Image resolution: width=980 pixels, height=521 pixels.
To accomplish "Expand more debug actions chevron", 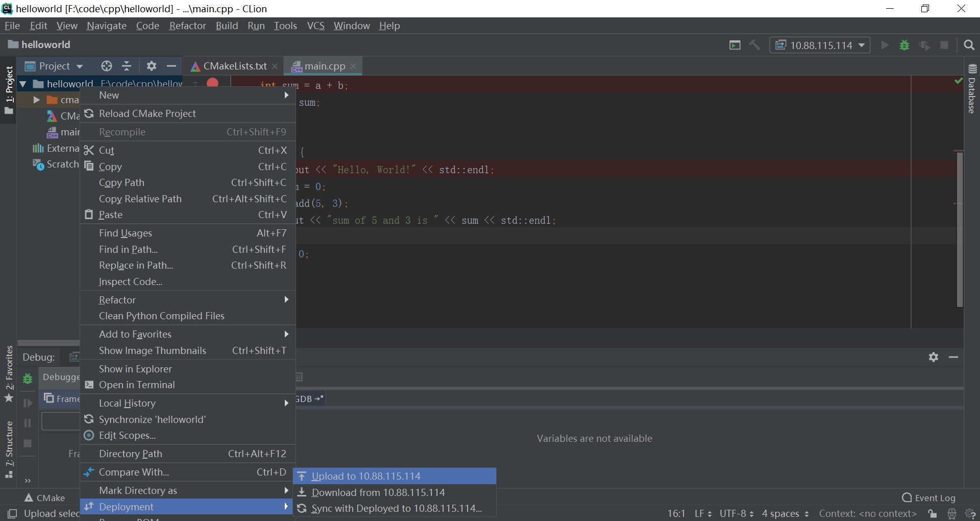I will [x=28, y=481].
